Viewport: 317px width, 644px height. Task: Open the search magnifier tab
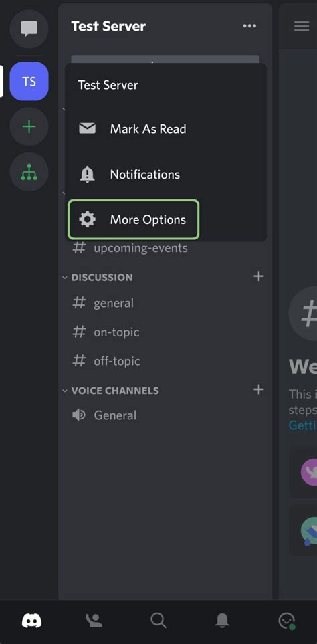coord(158,620)
